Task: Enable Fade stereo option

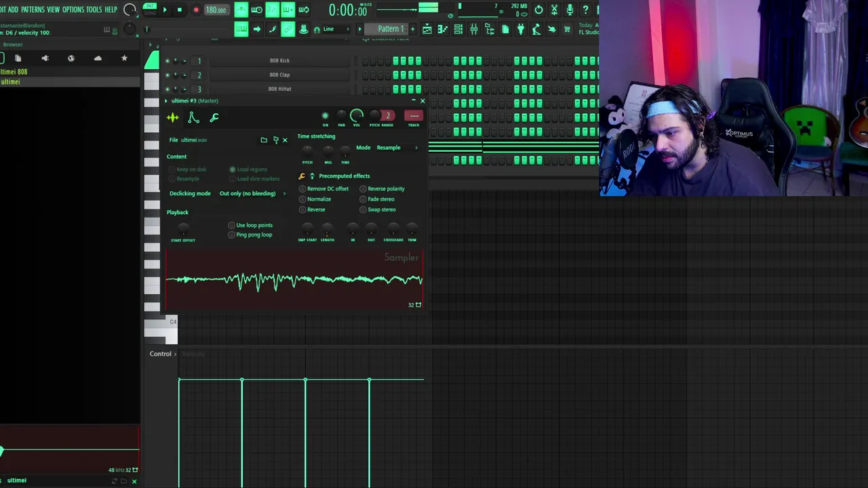Action: (x=377, y=199)
